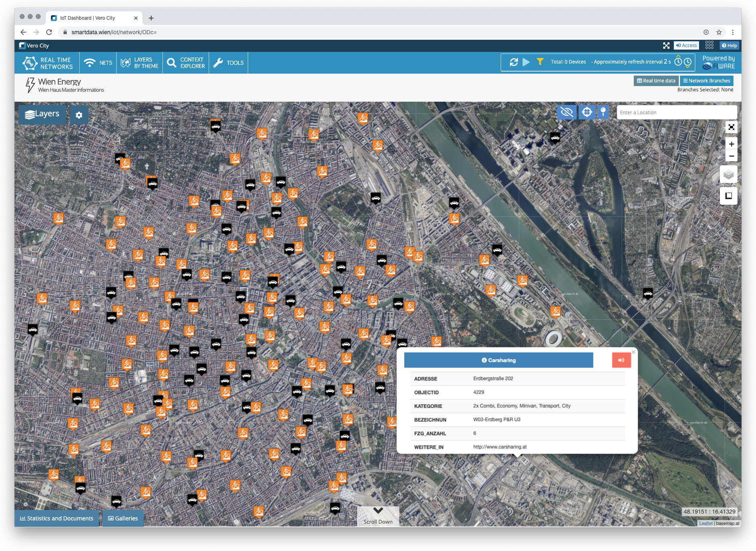Click the carsharing.at URL text
This screenshot has width=756, height=551.
(x=500, y=447)
